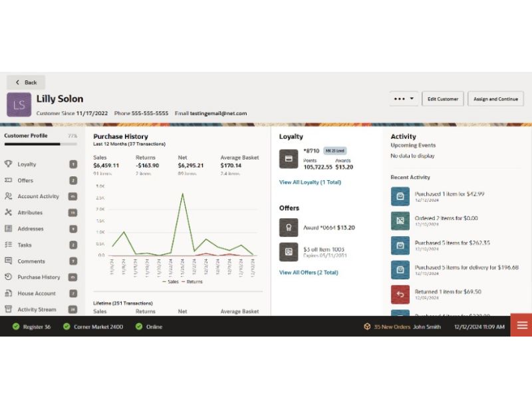Go to Account Activity in sidebar
The width and height of the screenshot is (532, 399).
tap(38, 196)
